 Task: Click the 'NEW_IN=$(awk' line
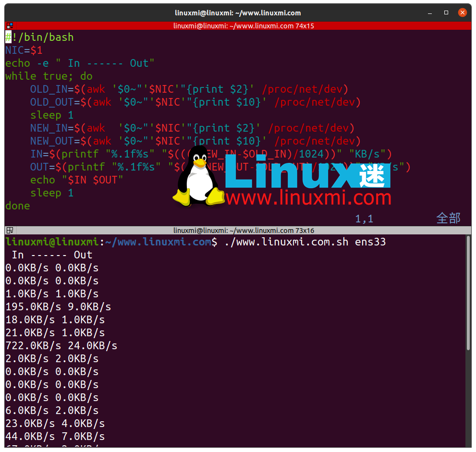click(192, 128)
